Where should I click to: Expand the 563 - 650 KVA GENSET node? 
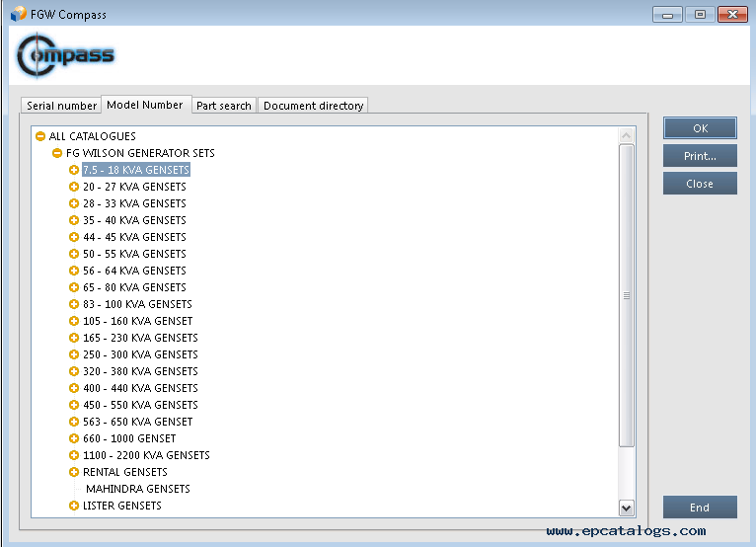pos(74,422)
